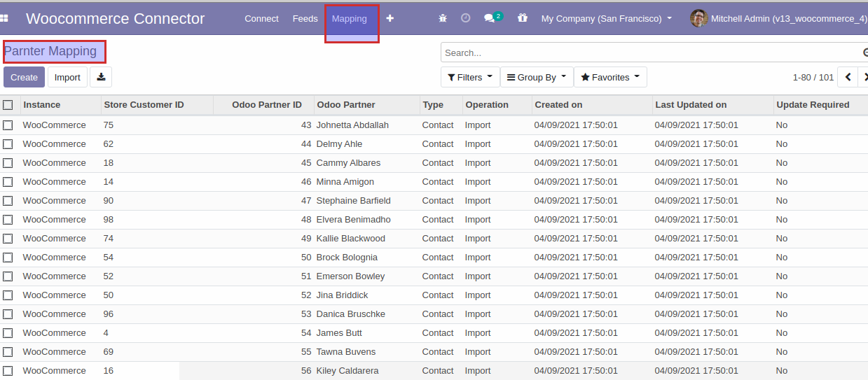Tick checkbox for Minna Amigon row

[x=8, y=182]
